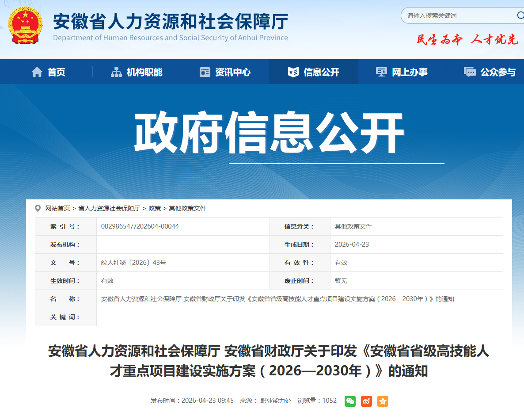Image resolution: width=524 pixels, height=420 pixels.
Task: Click the 民生为本 人才优先 slogan
Action: click(467, 39)
